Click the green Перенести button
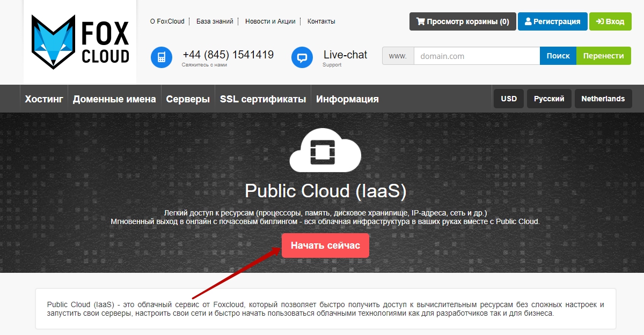The image size is (644, 335). (604, 56)
